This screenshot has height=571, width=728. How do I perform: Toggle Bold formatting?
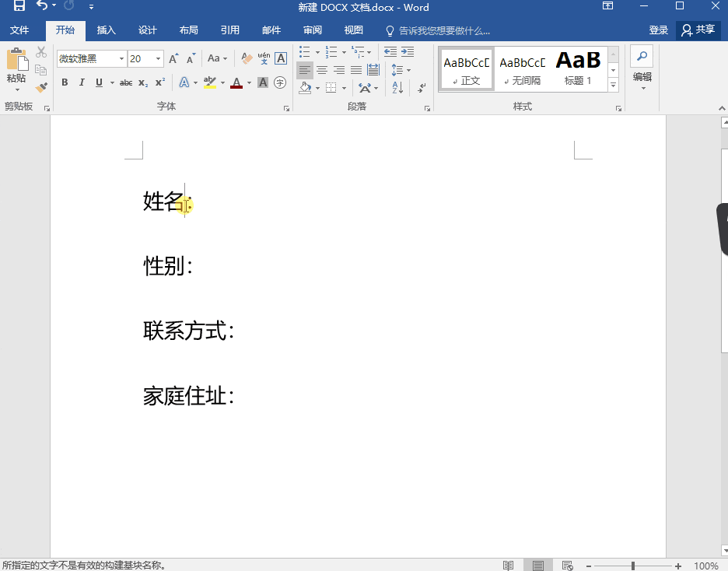(x=65, y=82)
